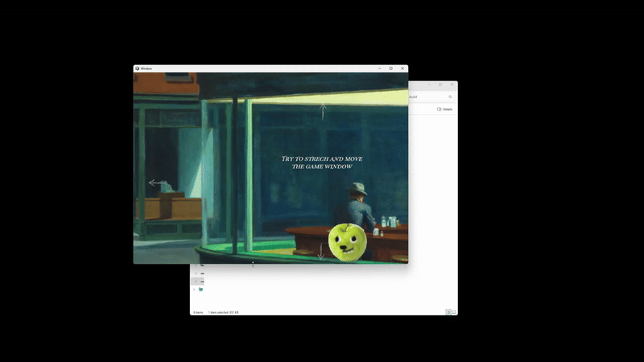Click the game window's title bar icon

[137, 68]
